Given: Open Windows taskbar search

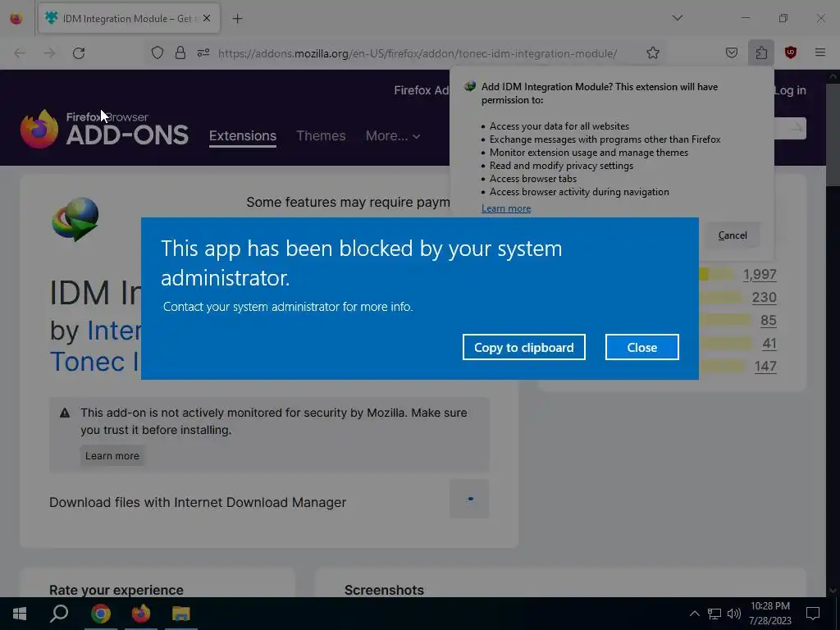Looking at the screenshot, I should 59,614.
